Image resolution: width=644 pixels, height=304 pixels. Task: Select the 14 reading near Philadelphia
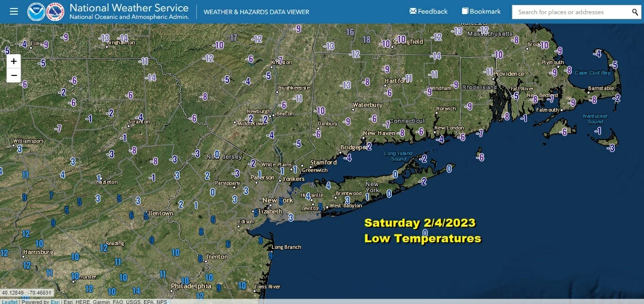coord(136,291)
